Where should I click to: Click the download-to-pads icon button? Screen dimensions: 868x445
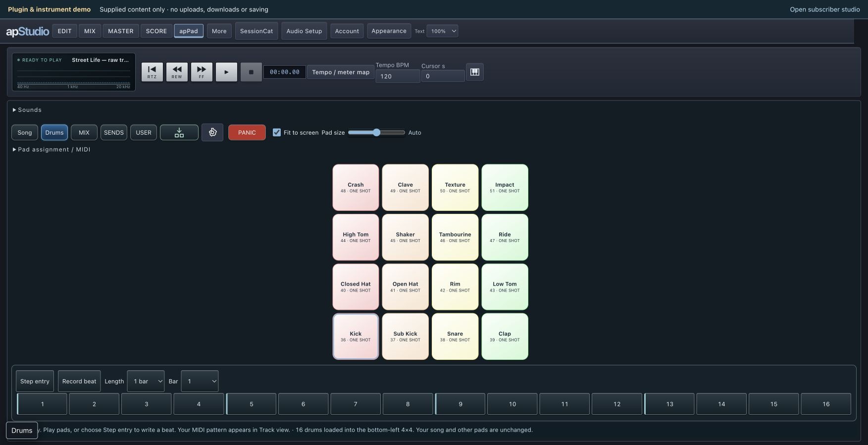click(179, 132)
